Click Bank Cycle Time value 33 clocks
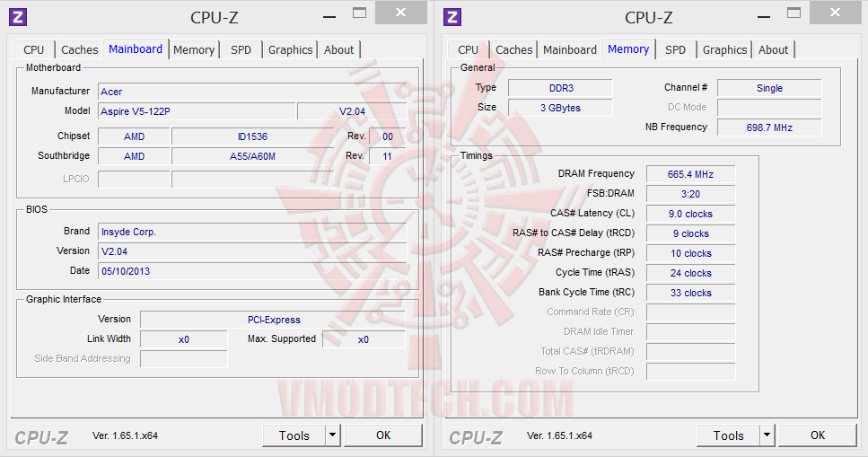 691,293
